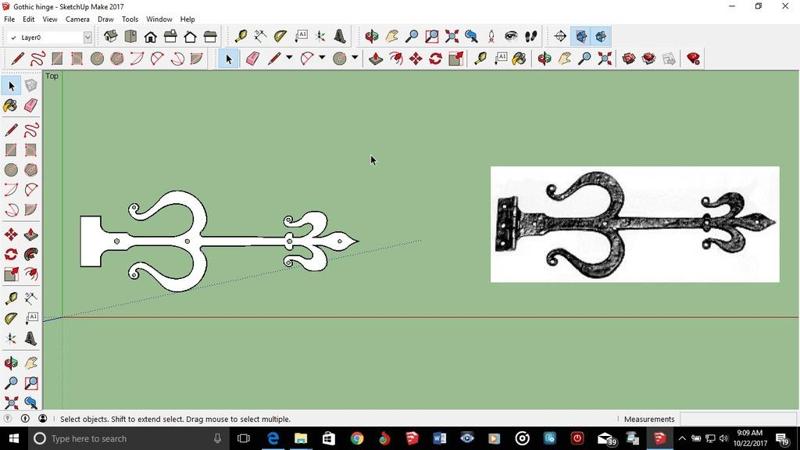Open the Layer0 layer dropdown
This screenshot has height=450, width=800.
88,37
